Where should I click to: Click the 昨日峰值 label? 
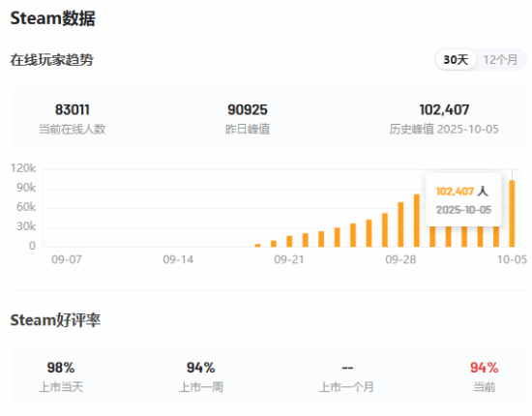point(248,129)
